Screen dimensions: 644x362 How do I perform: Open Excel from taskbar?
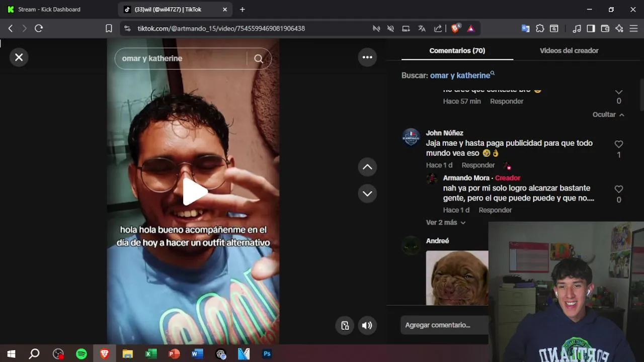151,354
